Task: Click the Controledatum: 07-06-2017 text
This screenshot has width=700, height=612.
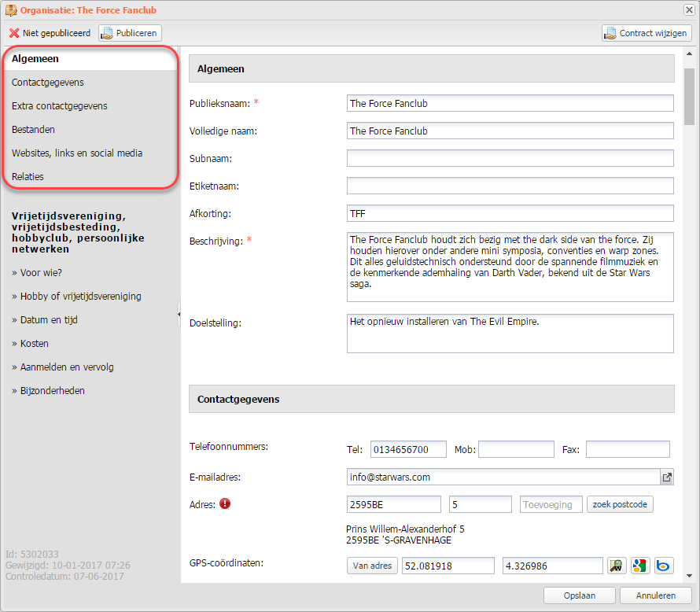Action: (x=64, y=577)
